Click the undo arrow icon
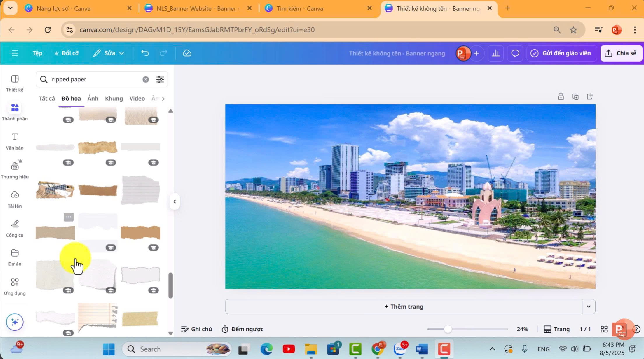The image size is (644, 359). [x=145, y=53]
